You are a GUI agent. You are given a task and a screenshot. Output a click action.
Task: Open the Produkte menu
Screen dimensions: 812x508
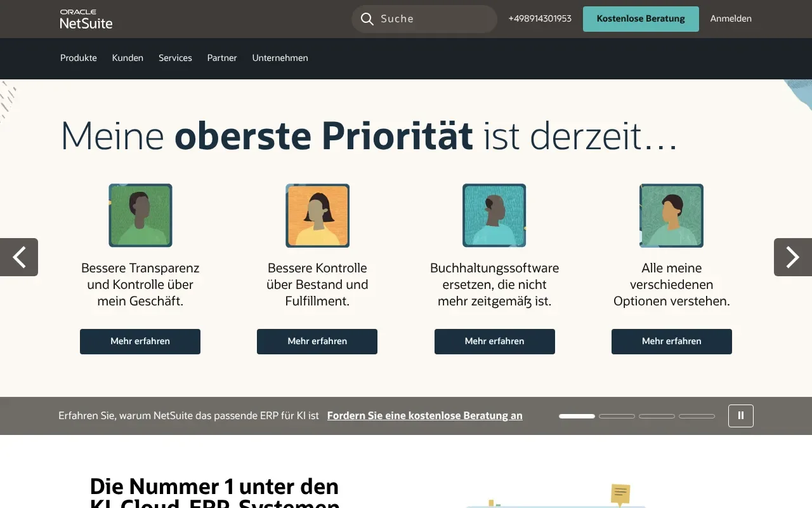(x=78, y=58)
